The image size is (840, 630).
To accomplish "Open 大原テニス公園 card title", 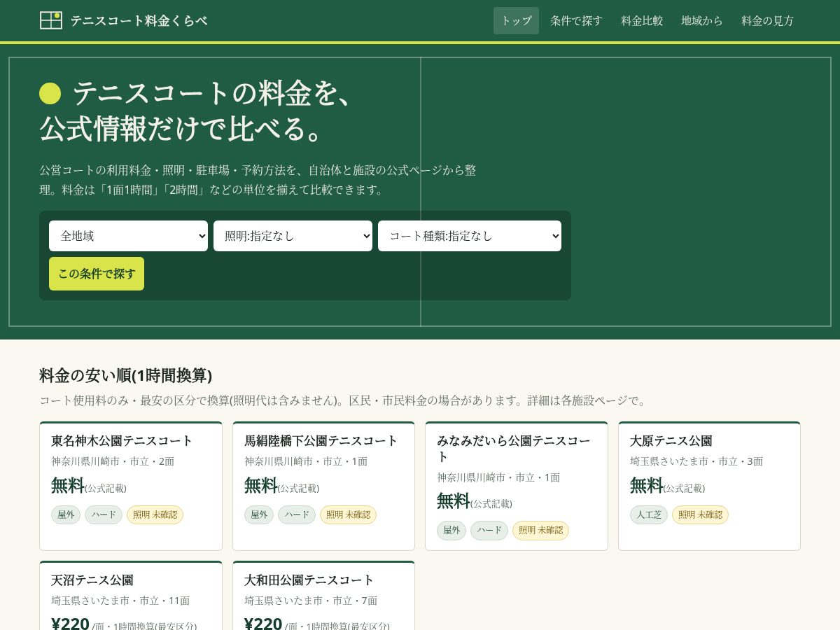I will coord(671,441).
